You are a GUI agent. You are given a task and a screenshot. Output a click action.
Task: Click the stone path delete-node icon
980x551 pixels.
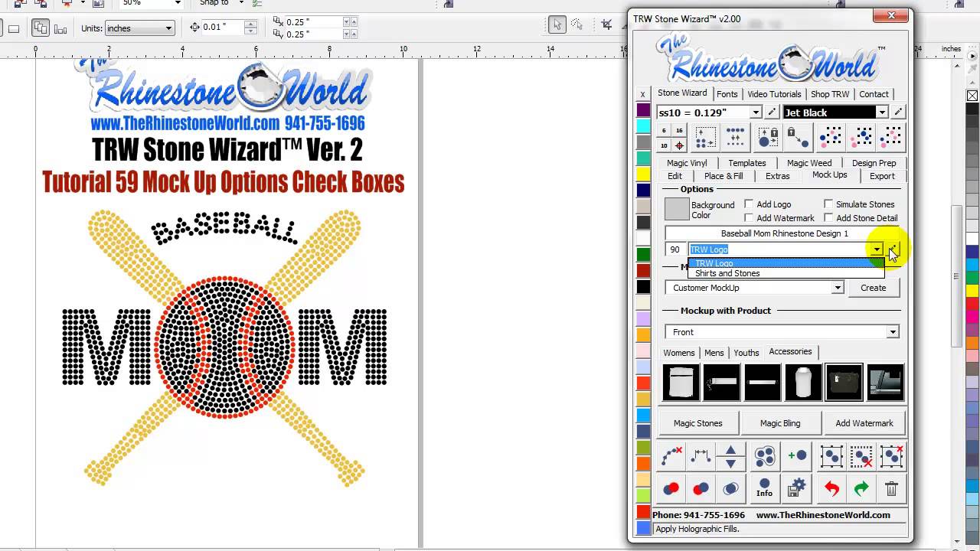(671, 457)
